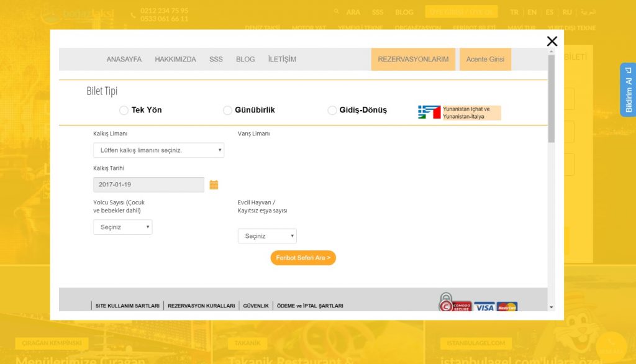Open the REZERVASYONLARIM button
The width and height of the screenshot is (636, 364).
pos(413,60)
